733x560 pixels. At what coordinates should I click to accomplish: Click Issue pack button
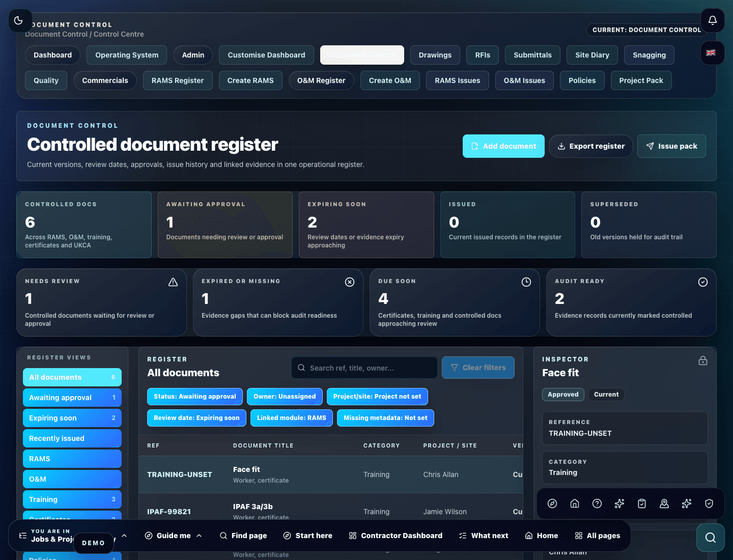(x=671, y=146)
